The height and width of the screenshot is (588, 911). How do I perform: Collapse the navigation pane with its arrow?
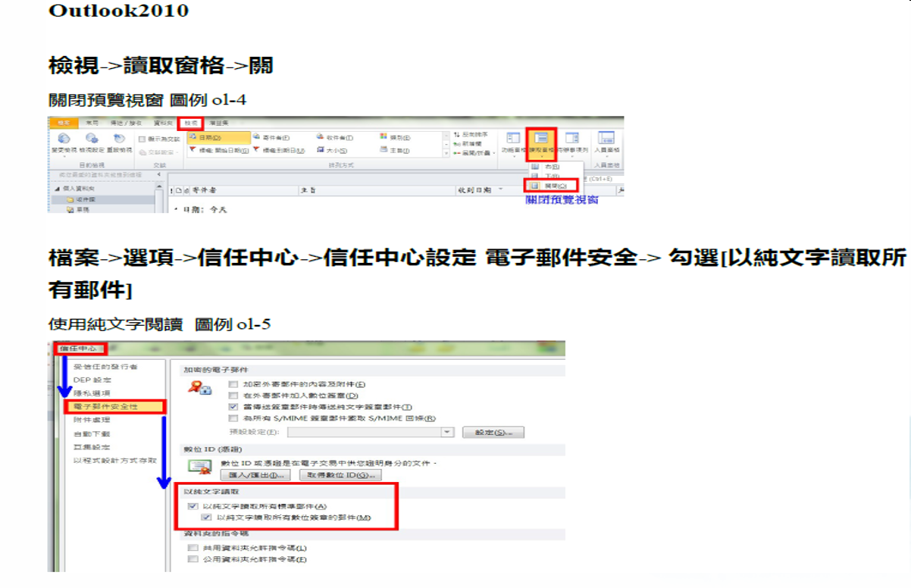coord(159,175)
